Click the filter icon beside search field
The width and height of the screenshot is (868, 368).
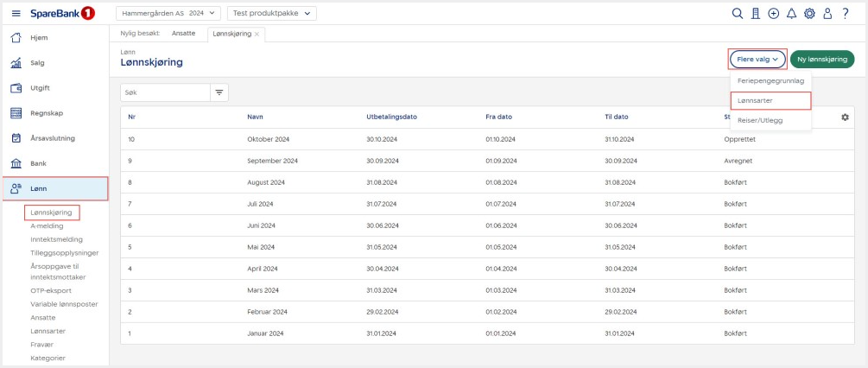point(219,92)
